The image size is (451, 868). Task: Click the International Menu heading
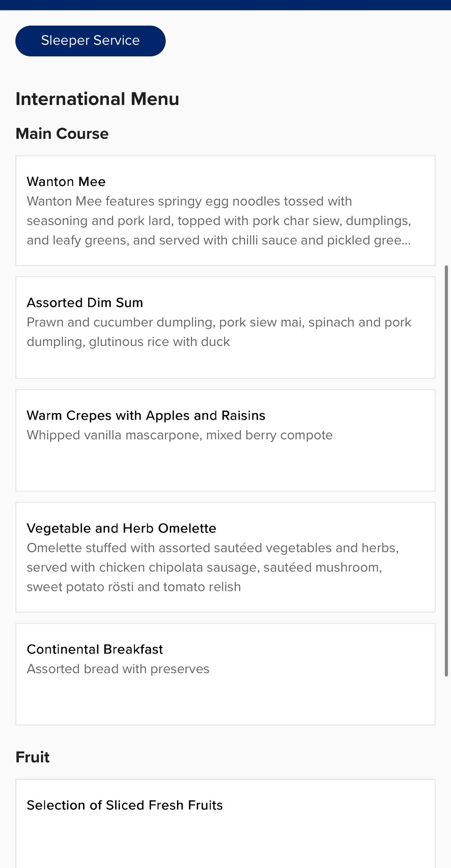point(97,99)
